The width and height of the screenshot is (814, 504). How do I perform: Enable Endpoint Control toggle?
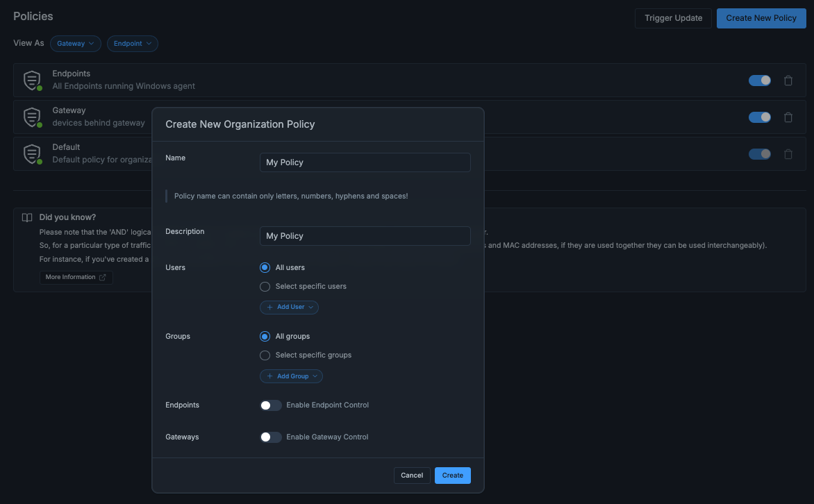pos(271,405)
